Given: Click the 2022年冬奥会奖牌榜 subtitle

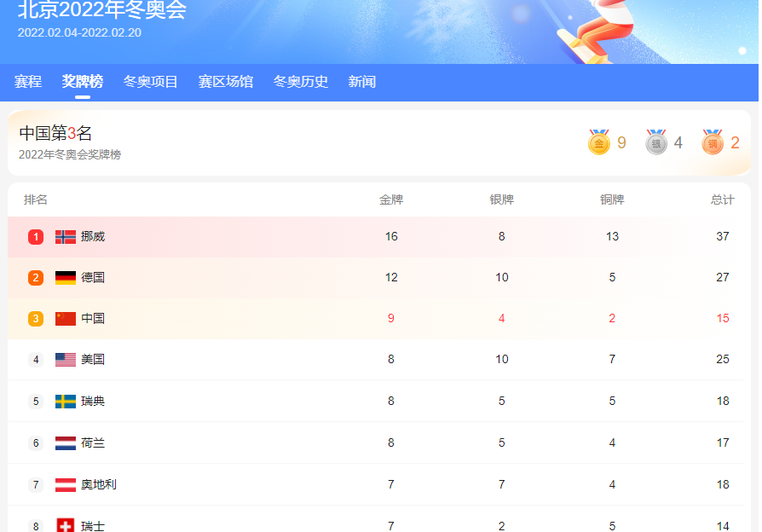Looking at the screenshot, I should [x=70, y=154].
